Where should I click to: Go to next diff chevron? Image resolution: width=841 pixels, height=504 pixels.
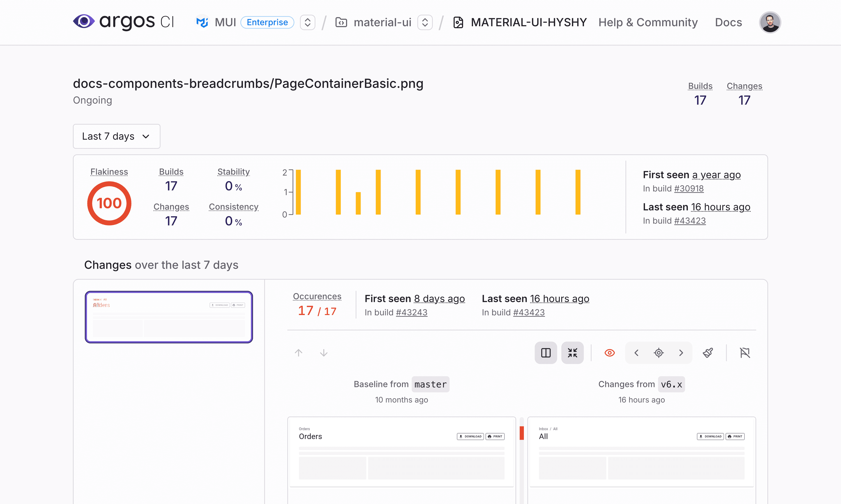[x=681, y=353]
